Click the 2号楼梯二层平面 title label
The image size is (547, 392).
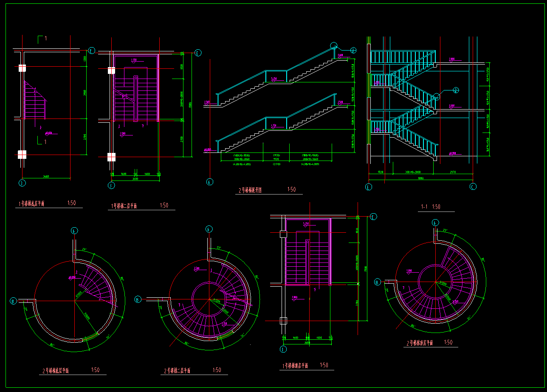click(177, 371)
